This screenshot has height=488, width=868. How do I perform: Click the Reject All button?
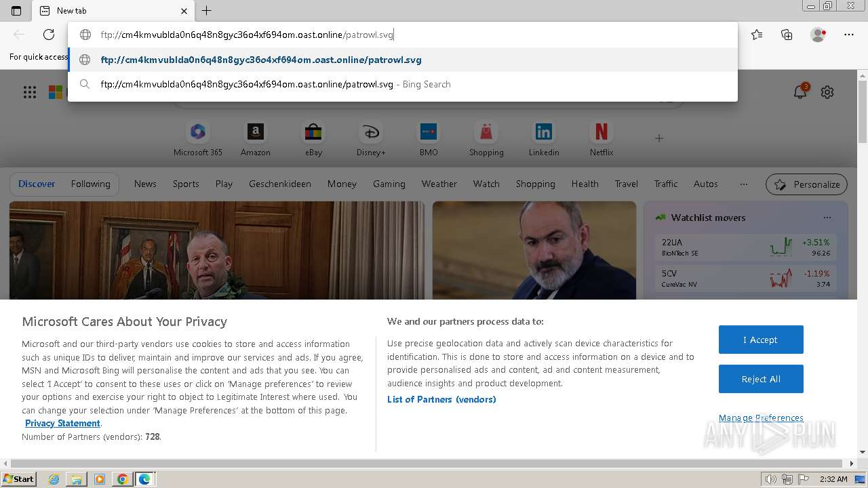pyautogui.click(x=761, y=379)
